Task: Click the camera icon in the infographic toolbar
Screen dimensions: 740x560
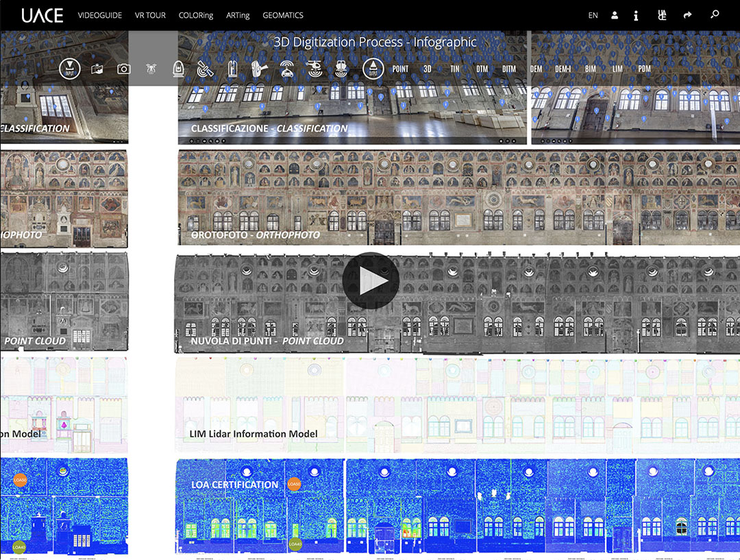Action: pyautogui.click(x=123, y=69)
